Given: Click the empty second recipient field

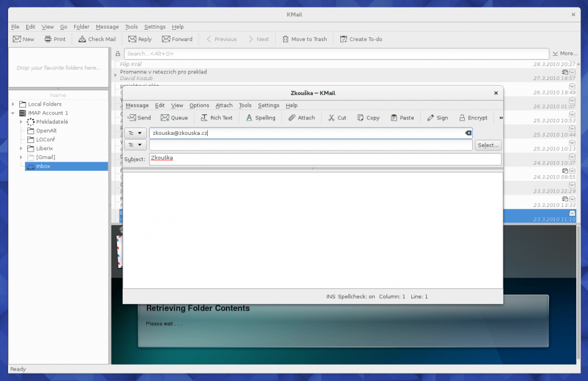Looking at the screenshot, I should click(311, 145).
